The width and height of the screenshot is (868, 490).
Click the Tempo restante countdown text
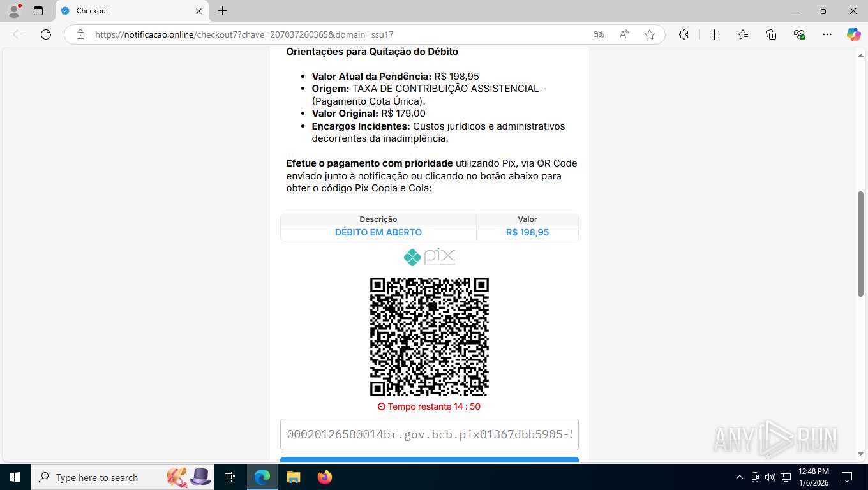tap(429, 406)
